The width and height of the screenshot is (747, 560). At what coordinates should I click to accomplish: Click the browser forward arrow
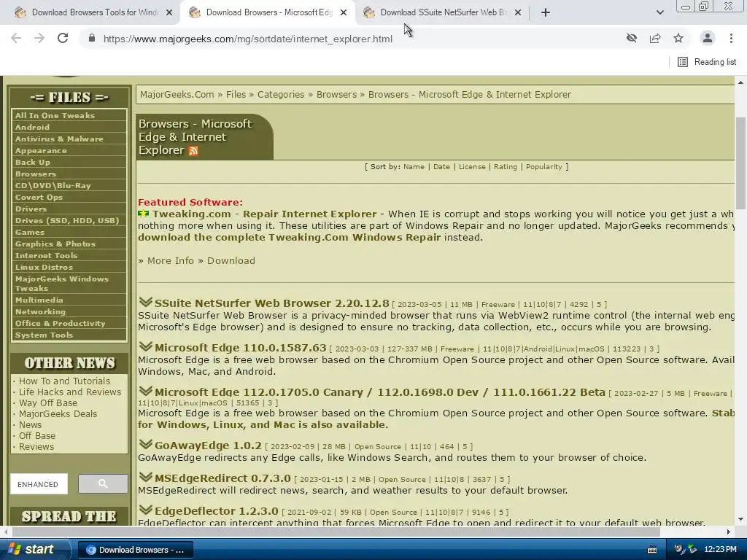(39, 38)
